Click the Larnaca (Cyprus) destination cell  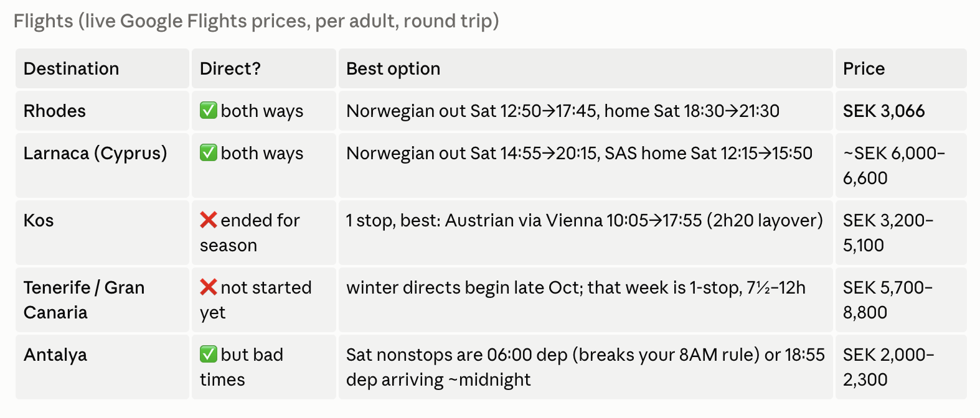(x=102, y=165)
